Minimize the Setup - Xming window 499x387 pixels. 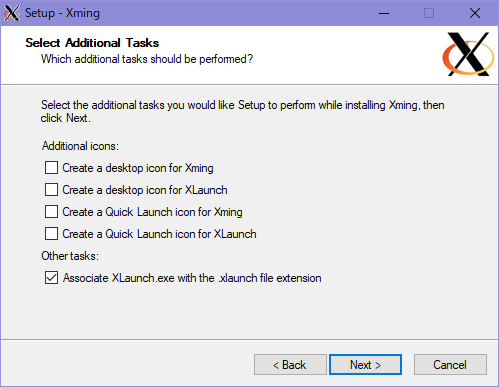click(x=384, y=13)
